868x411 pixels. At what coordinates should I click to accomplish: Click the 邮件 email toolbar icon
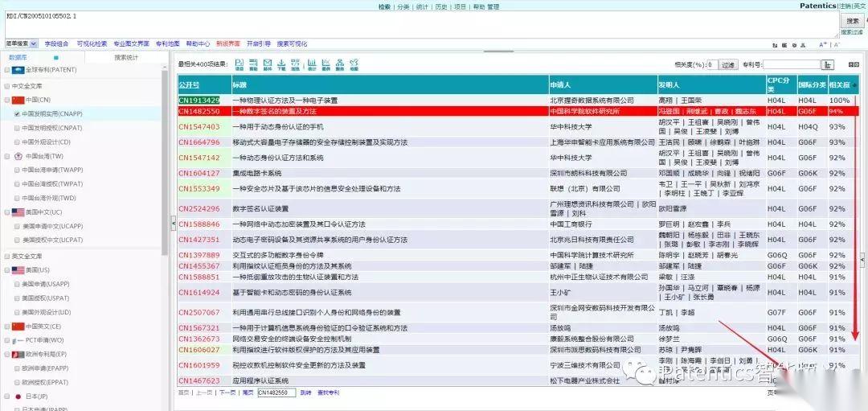(x=268, y=64)
